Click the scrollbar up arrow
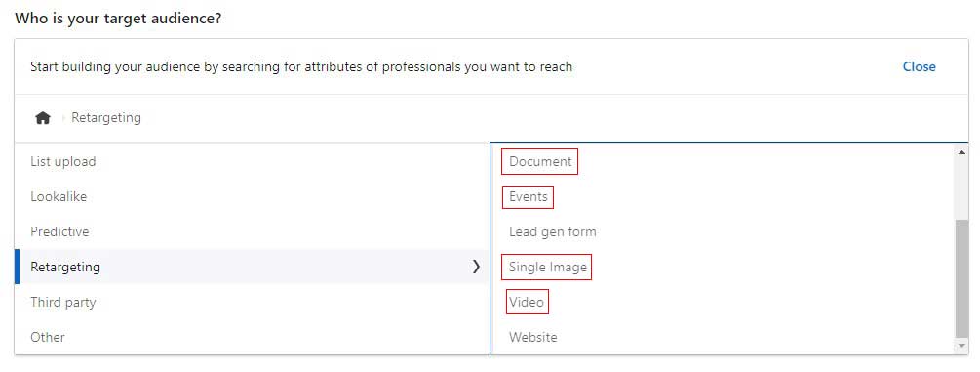This screenshot has width=980, height=372. [961, 152]
